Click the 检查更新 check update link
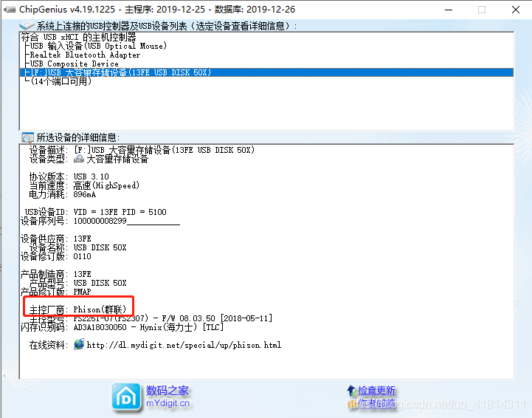The height and width of the screenshot is (418, 532). coord(376,391)
